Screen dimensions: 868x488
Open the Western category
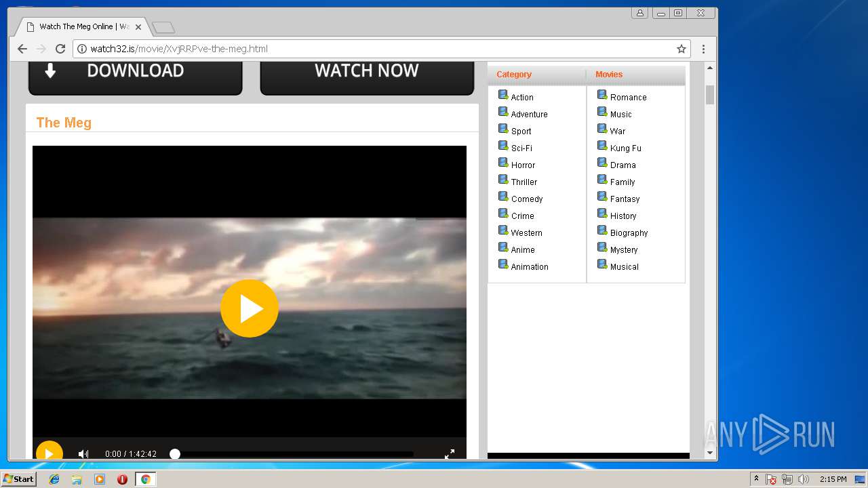pyautogui.click(x=526, y=233)
